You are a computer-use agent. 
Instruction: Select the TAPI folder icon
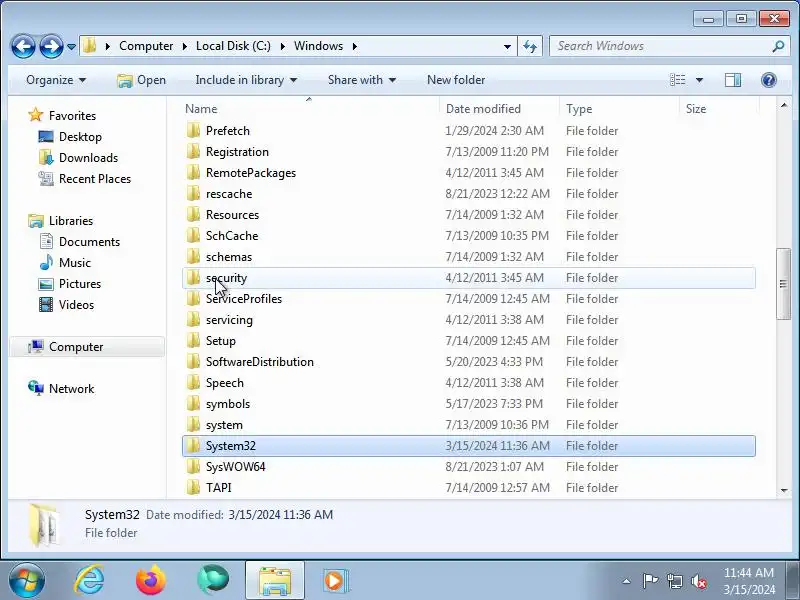pyautogui.click(x=193, y=488)
